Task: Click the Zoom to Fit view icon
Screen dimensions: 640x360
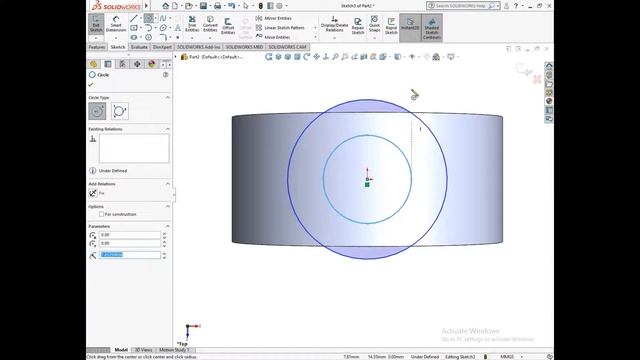Action: coord(335,57)
